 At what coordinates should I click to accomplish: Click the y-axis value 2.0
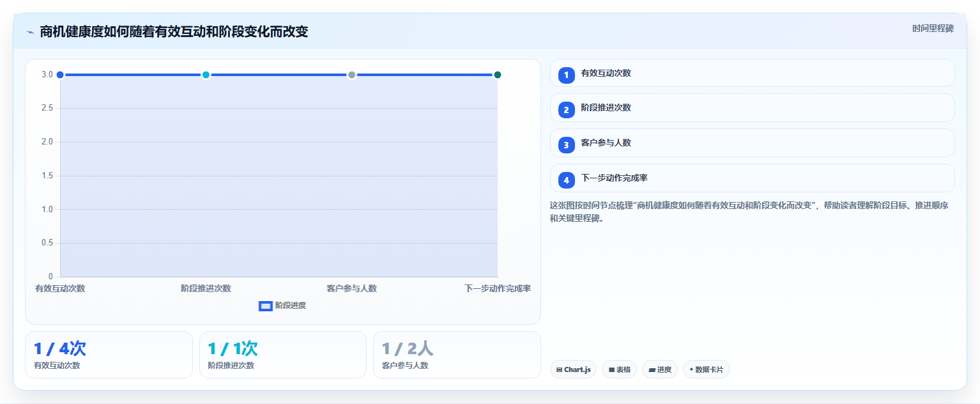47,142
